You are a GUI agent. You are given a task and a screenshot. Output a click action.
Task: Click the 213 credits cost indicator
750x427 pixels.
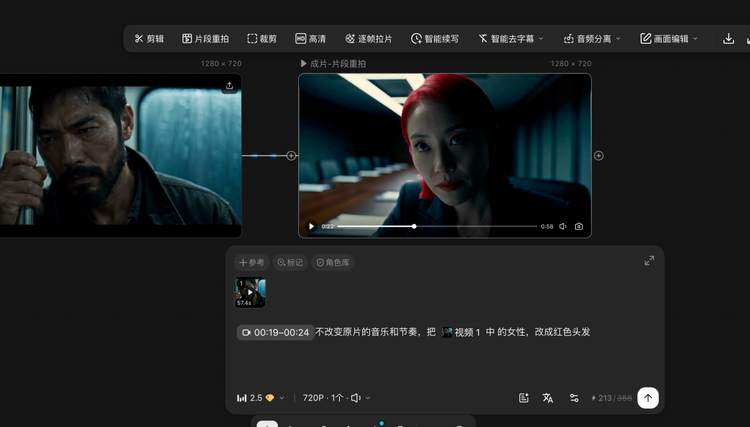click(611, 398)
